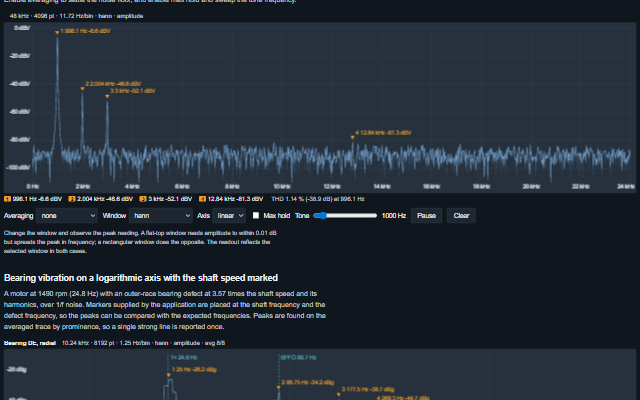Click legend badge 2 next to 2.004 kHz readout
The image size is (640, 400).
pos(72,199)
